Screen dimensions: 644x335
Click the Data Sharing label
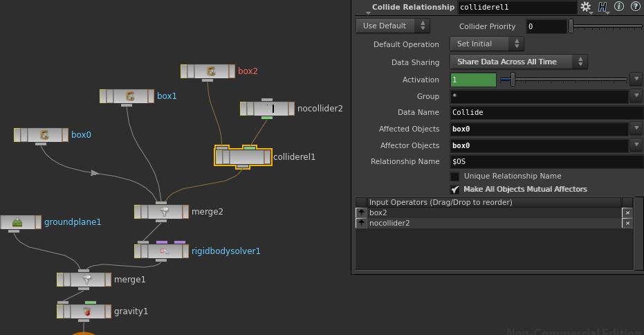click(x=415, y=62)
